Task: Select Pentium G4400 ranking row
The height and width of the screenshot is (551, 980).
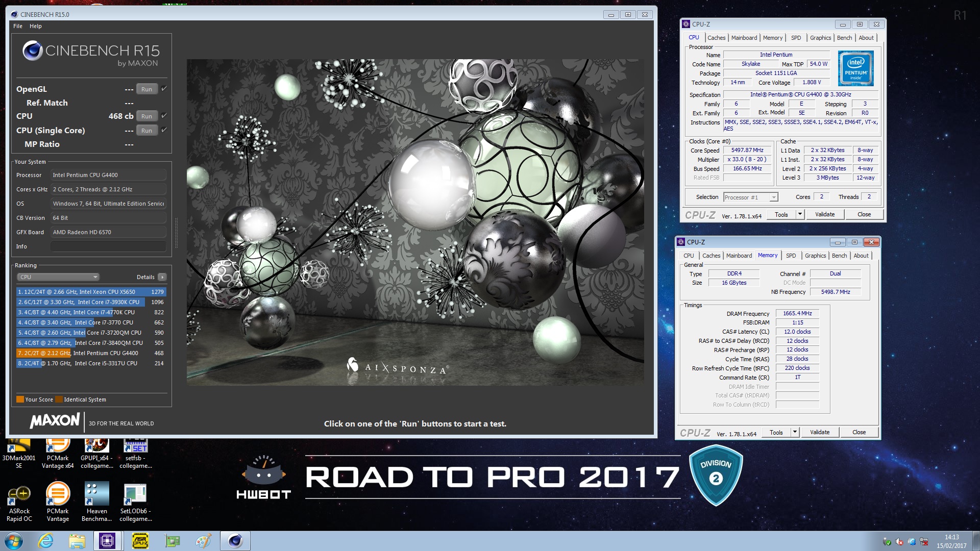Action: (91, 353)
